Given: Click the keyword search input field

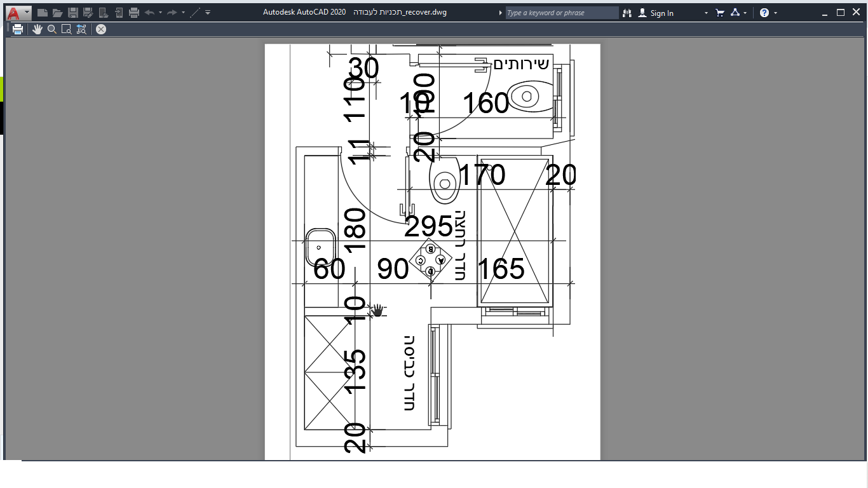Looking at the screenshot, I should [x=562, y=13].
